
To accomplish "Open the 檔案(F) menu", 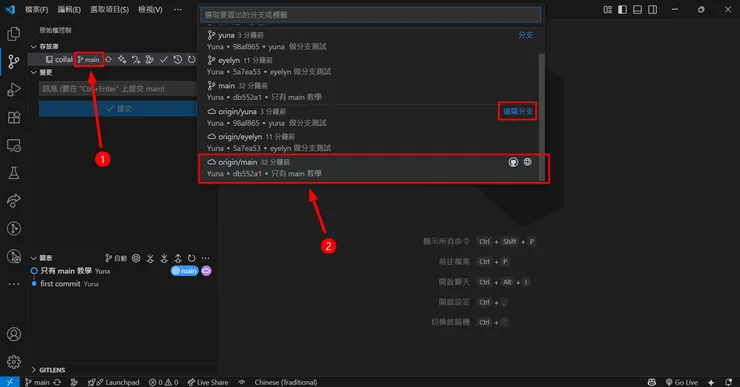I will pyautogui.click(x=36, y=9).
